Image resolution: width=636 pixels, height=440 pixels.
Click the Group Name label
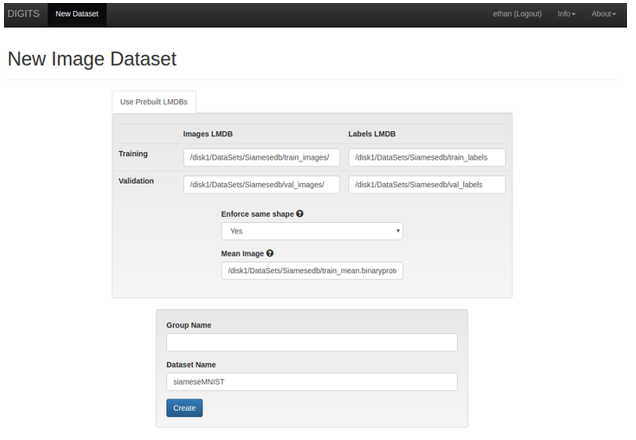[x=189, y=325]
